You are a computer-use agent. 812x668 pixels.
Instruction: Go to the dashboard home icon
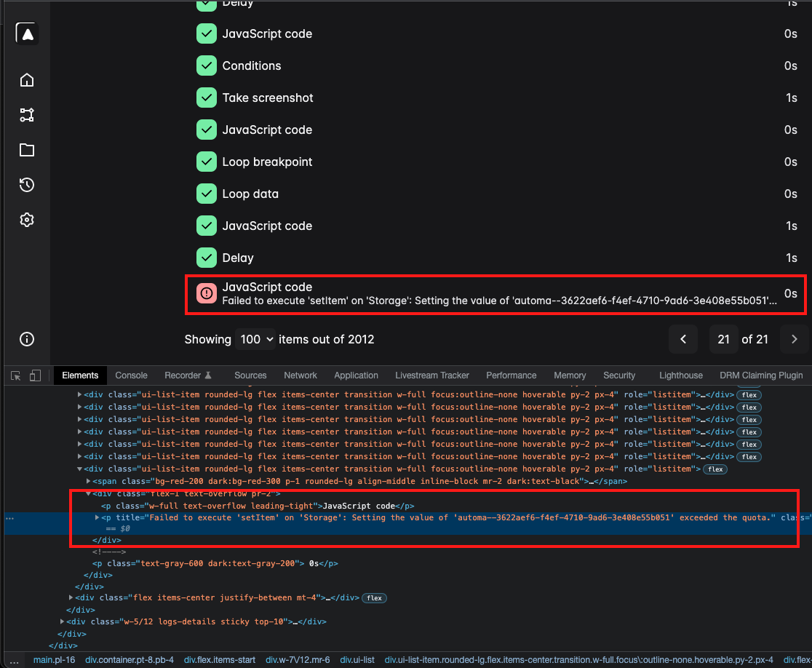click(27, 80)
